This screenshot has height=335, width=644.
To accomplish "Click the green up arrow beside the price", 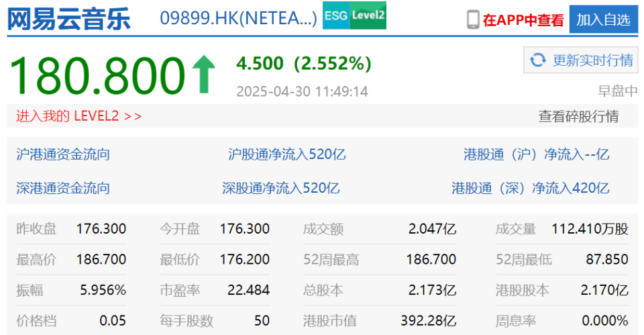I will [x=204, y=75].
